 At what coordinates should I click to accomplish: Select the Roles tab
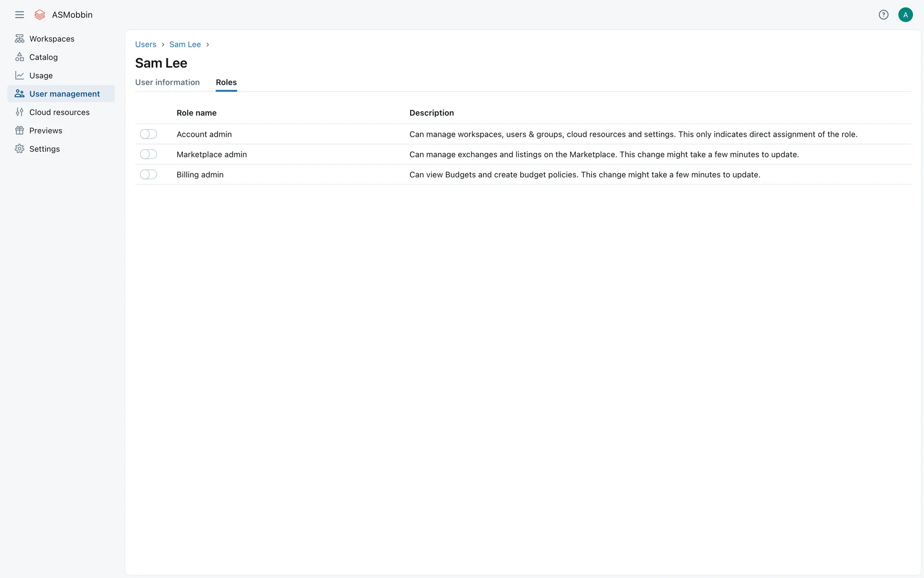[226, 82]
